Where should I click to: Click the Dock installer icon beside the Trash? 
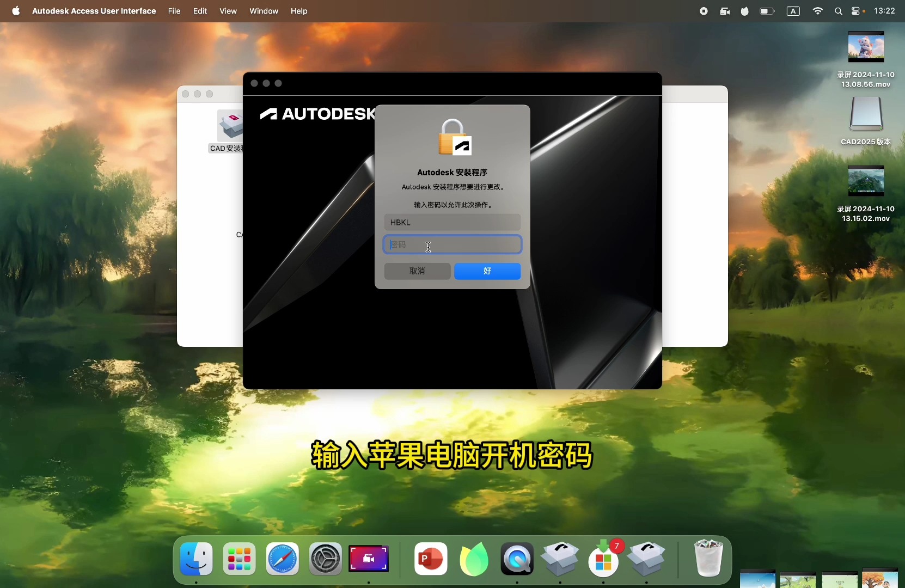click(x=647, y=559)
